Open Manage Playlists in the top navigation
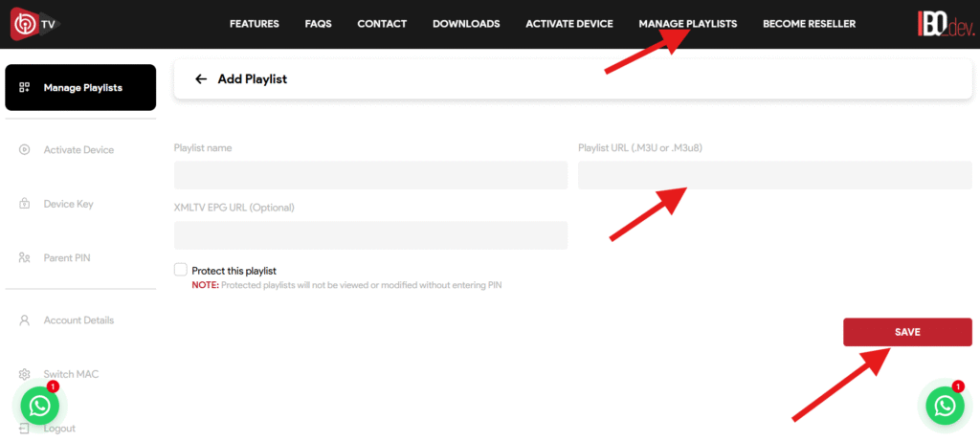This screenshot has width=980, height=441. 687,24
